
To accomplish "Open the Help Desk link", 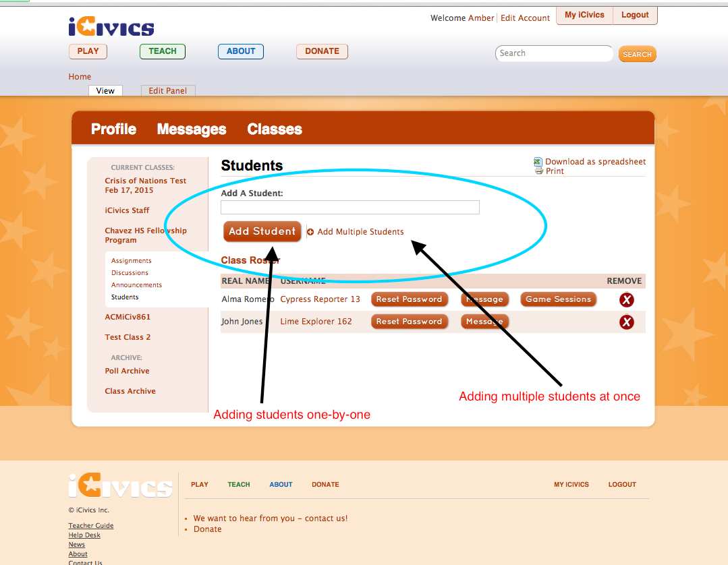I will (84, 535).
